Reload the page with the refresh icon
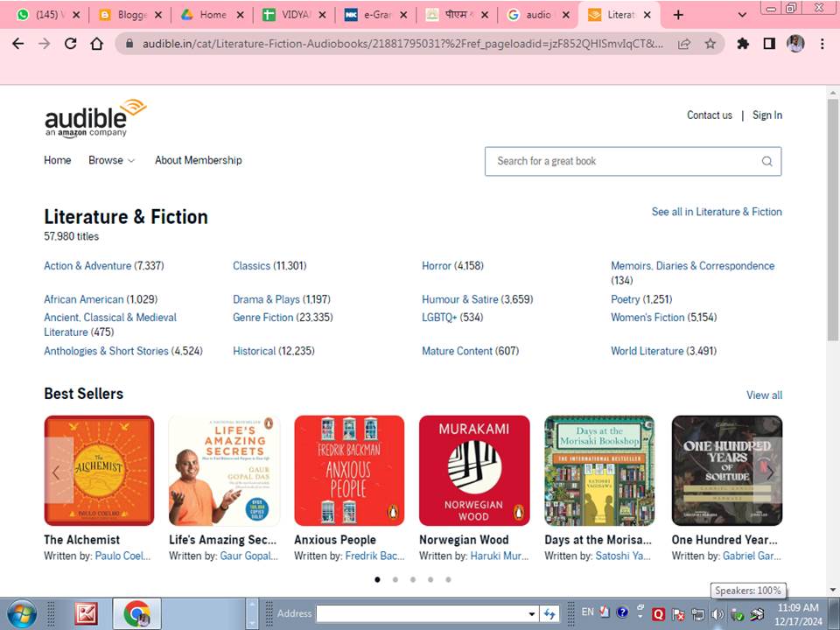840x630 pixels. click(70, 44)
